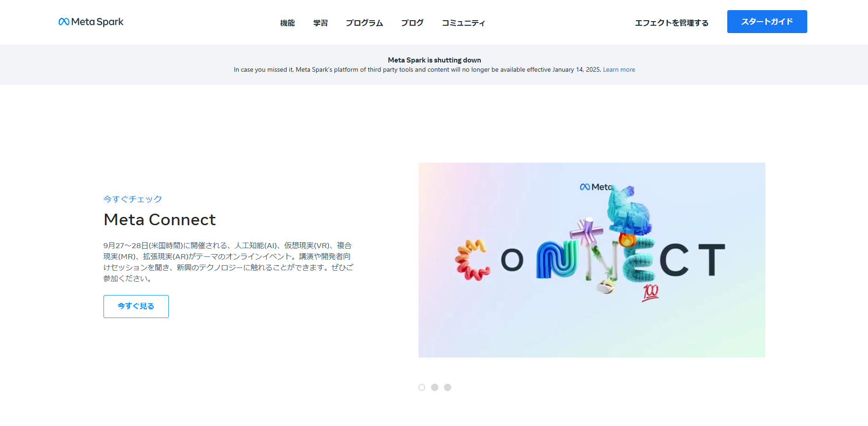Open the プログラム menu
This screenshot has width=868, height=426.
click(x=364, y=23)
